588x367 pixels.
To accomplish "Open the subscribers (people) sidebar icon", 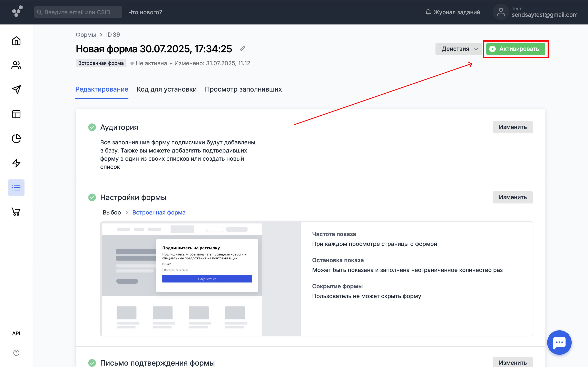I will click(x=16, y=65).
